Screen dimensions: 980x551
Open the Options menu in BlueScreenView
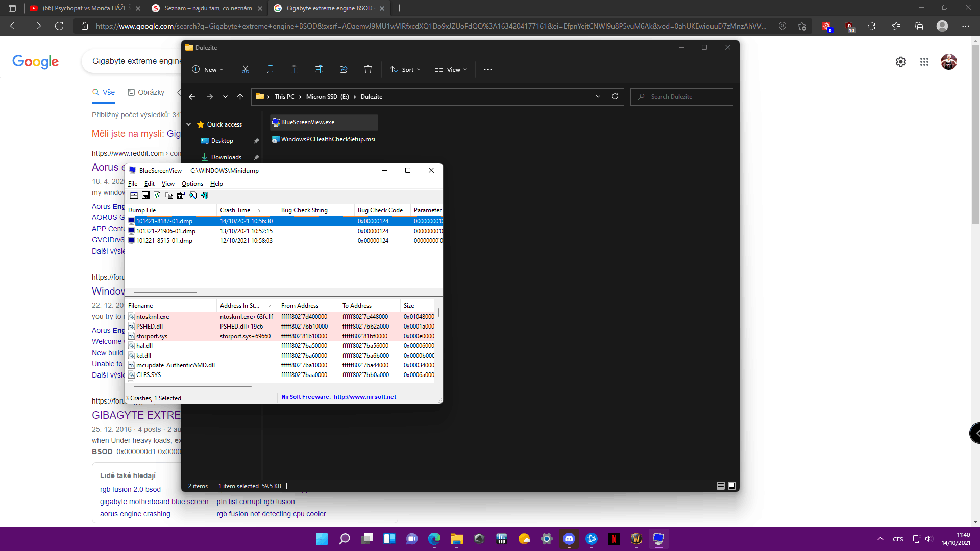[192, 184]
